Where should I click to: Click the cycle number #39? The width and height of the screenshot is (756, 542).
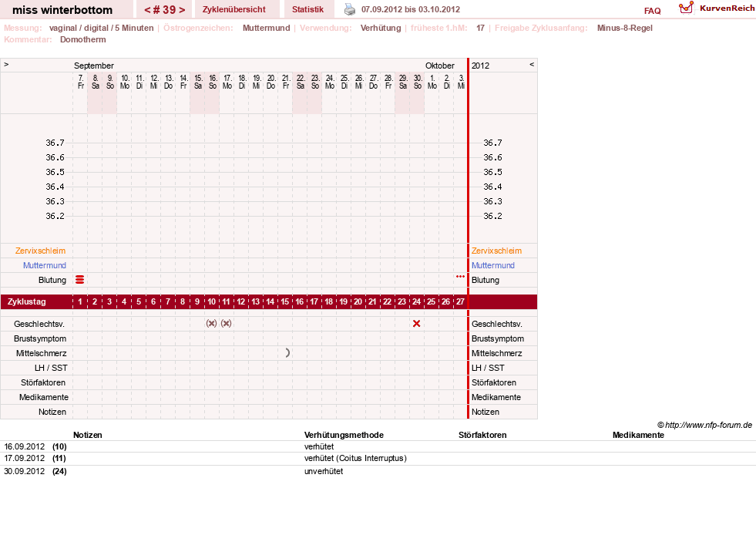pos(164,10)
